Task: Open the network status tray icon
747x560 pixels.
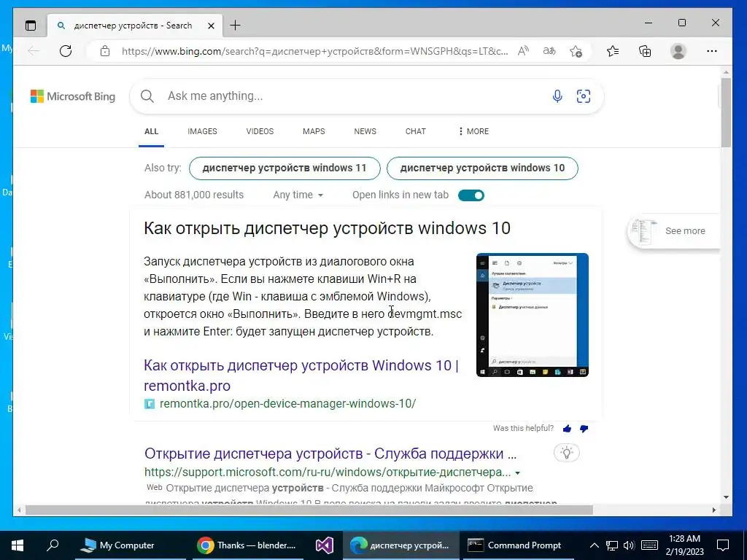Action: (612, 545)
